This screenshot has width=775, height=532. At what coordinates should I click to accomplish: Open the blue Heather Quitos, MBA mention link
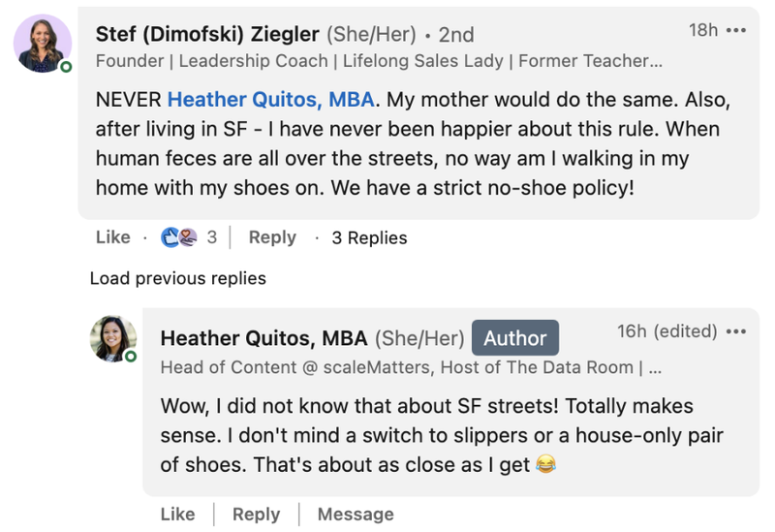[x=275, y=100]
